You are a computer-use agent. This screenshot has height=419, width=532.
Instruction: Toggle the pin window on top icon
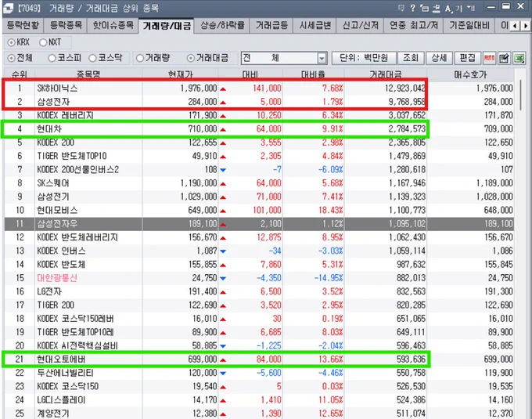pos(437,8)
